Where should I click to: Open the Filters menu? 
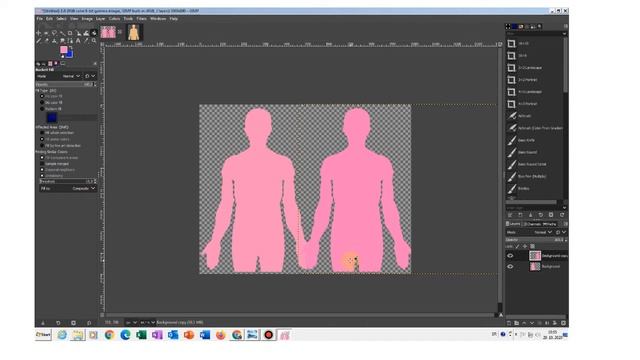coord(141,19)
